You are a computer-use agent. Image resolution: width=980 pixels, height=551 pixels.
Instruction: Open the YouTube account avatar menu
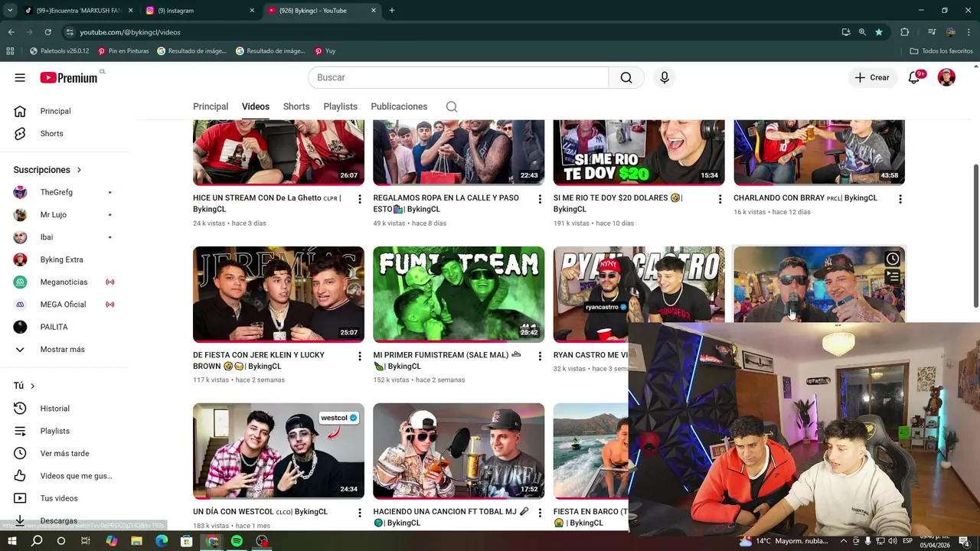click(946, 77)
